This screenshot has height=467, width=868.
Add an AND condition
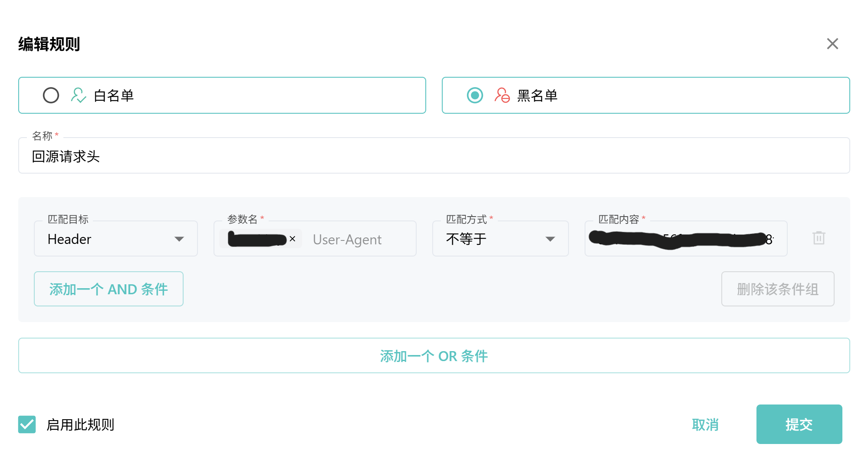tap(108, 289)
